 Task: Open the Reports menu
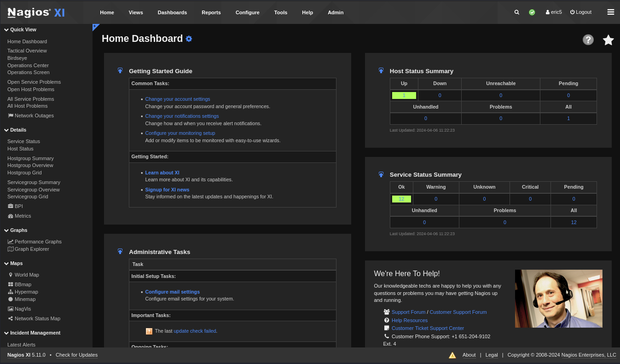211,12
